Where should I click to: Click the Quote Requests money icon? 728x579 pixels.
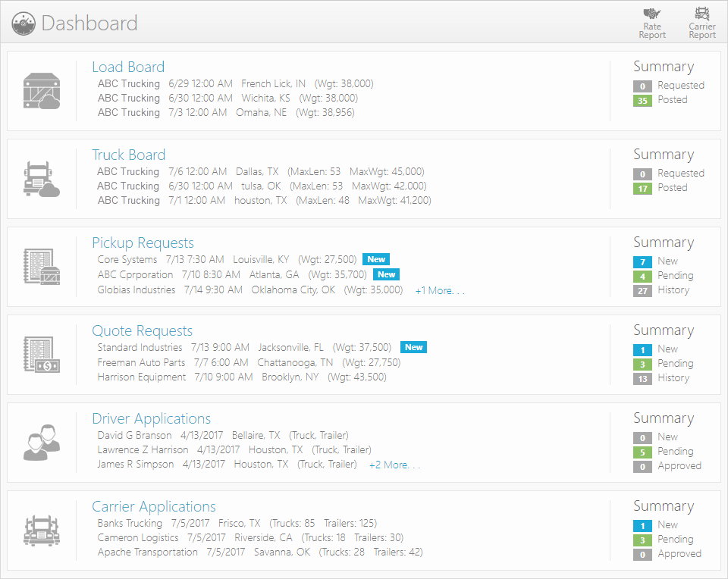(x=42, y=355)
